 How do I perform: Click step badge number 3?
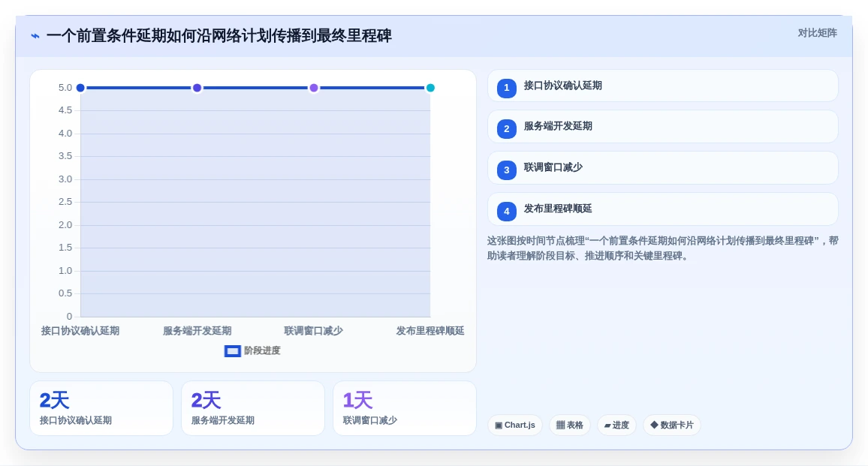tap(507, 170)
